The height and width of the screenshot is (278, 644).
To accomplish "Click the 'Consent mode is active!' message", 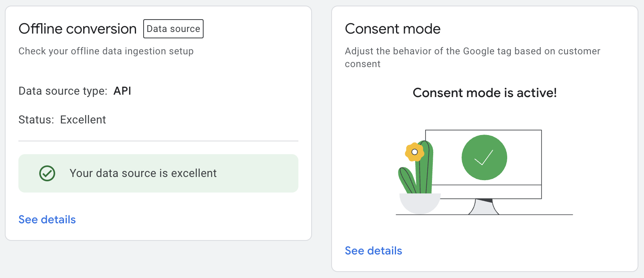I will coord(485,93).
